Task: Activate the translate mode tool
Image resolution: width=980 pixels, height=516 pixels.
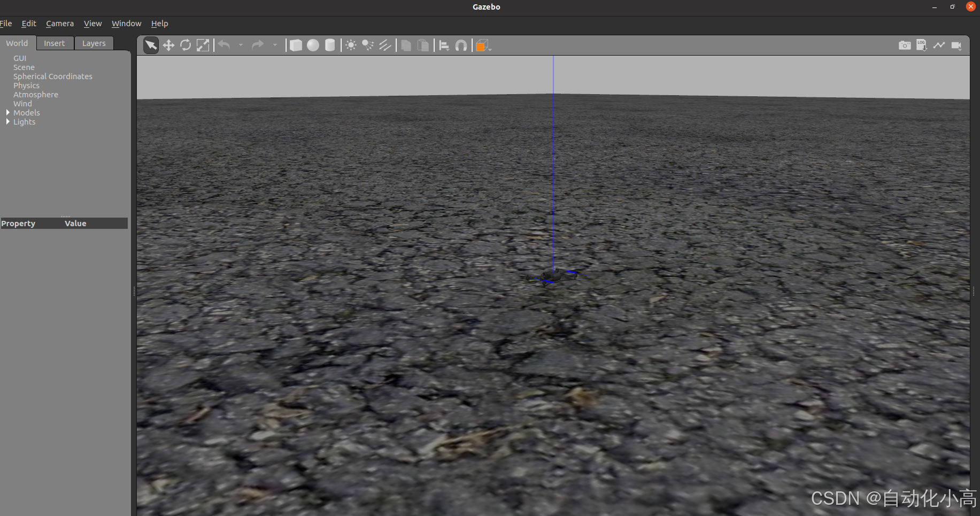Action: coord(168,45)
